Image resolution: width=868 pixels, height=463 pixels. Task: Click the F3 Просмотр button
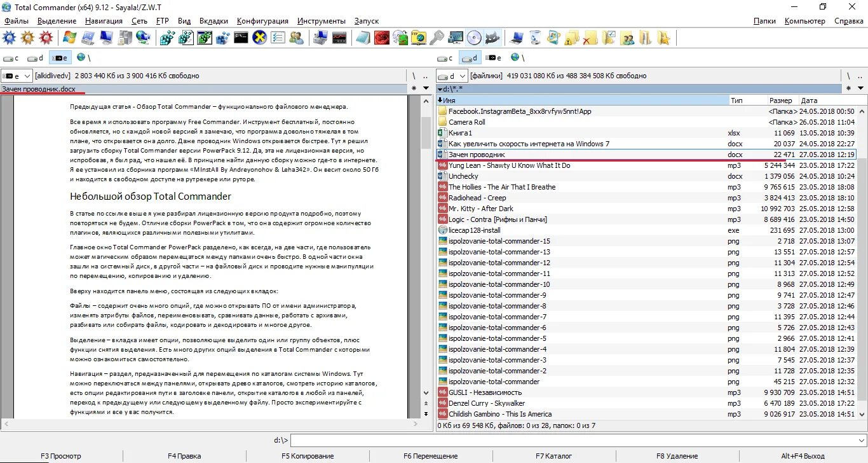tap(61, 456)
